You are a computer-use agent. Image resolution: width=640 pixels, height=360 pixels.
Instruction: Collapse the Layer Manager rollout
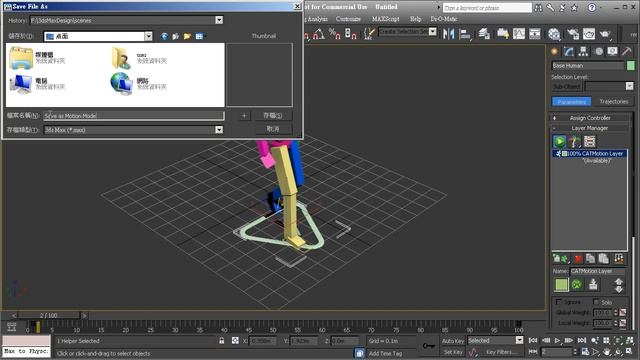[590, 128]
